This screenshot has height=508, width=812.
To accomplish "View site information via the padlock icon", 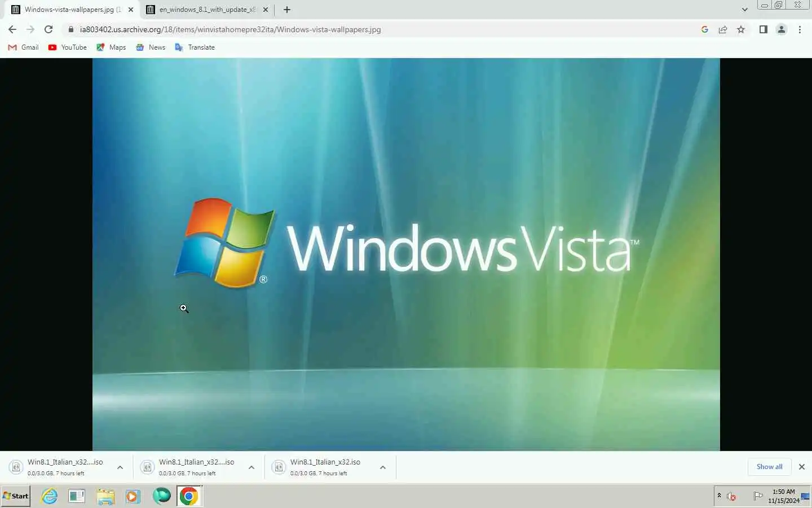I will (71, 29).
